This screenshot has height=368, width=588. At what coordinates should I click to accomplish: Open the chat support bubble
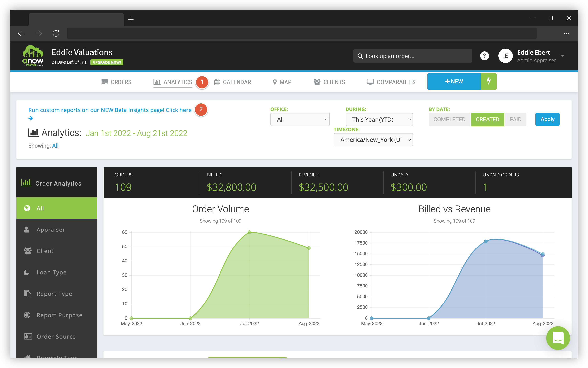click(558, 338)
